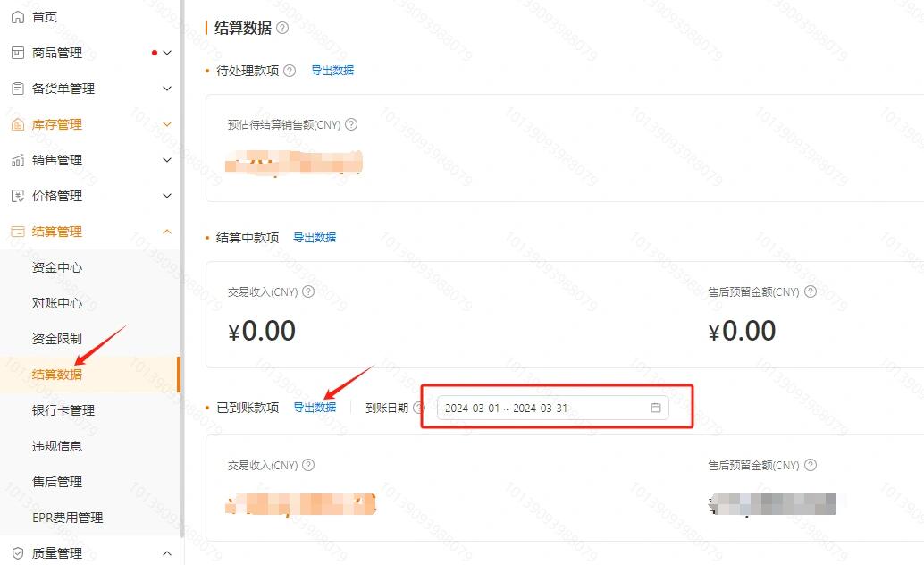This screenshot has height=565, width=924.
Task: Export data for 已到账款项
Action: tap(315, 407)
